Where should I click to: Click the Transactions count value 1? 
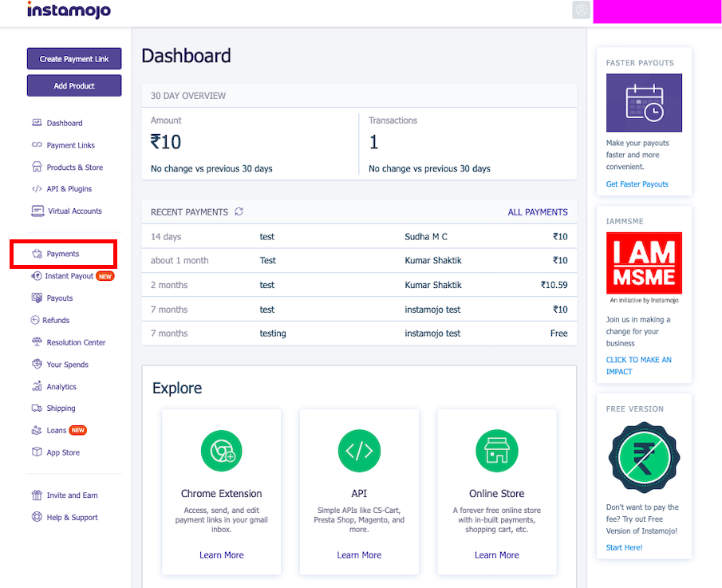tap(373, 142)
